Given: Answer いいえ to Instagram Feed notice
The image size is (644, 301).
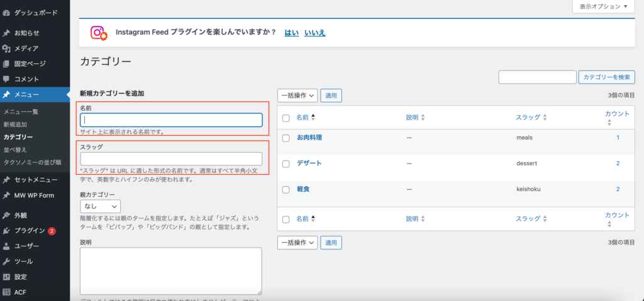Looking at the screenshot, I should [314, 33].
